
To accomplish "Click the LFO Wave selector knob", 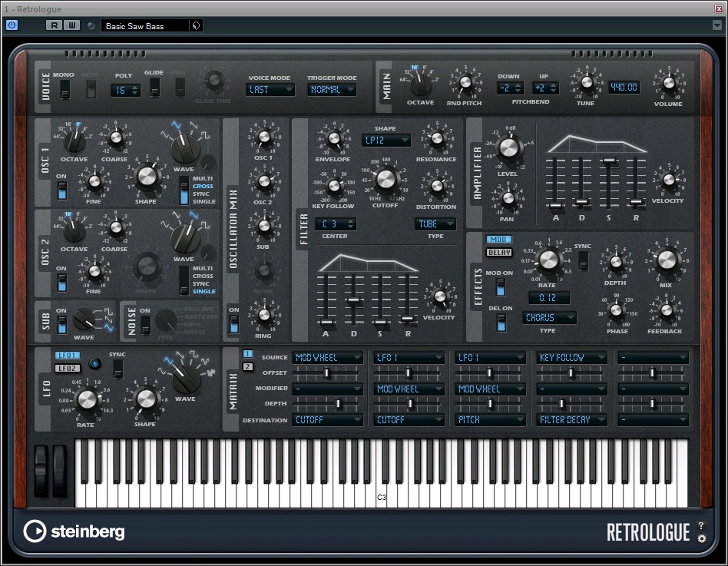I will tap(186, 379).
